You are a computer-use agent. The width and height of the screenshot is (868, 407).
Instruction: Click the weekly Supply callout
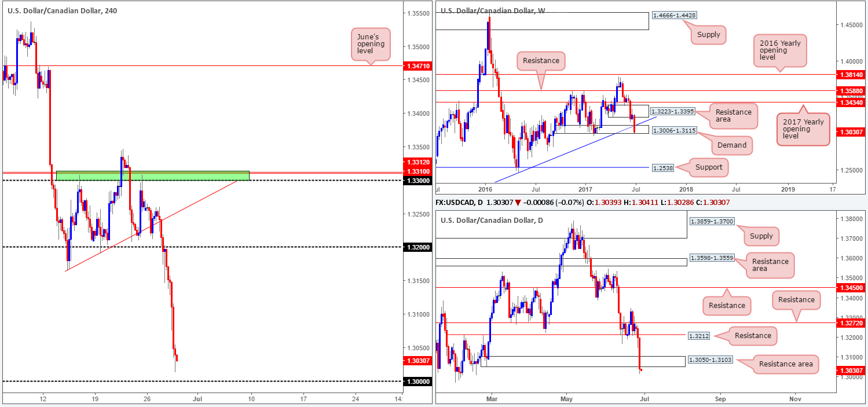click(x=708, y=35)
